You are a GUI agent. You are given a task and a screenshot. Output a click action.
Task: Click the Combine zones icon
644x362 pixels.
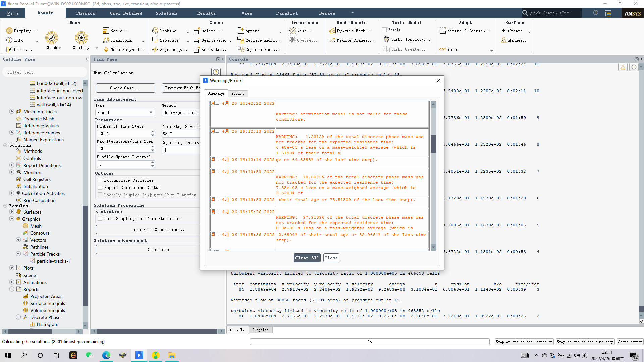click(155, 31)
